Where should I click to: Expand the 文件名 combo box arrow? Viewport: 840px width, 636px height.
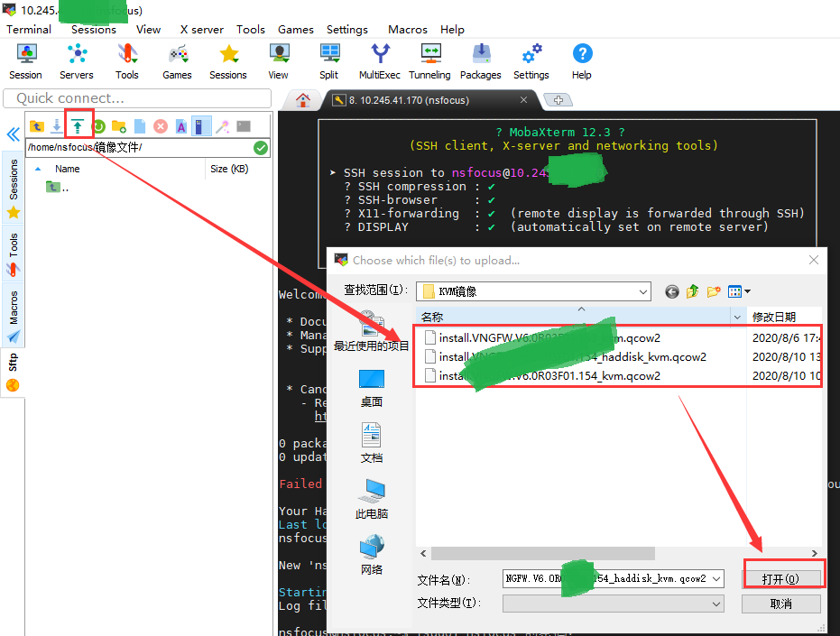pos(716,578)
